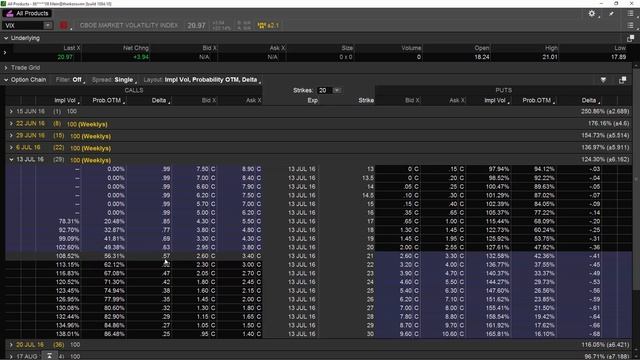Click the 132.58% put implied vol cell
The width and height of the screenshot is (640, 360).
pos(497,256)
